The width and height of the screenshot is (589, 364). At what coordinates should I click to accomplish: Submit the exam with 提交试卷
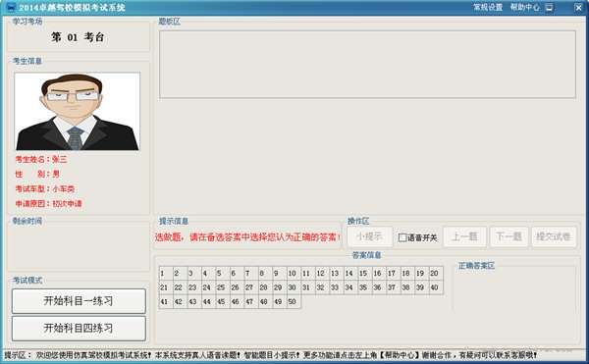click(x=554, y=236)
